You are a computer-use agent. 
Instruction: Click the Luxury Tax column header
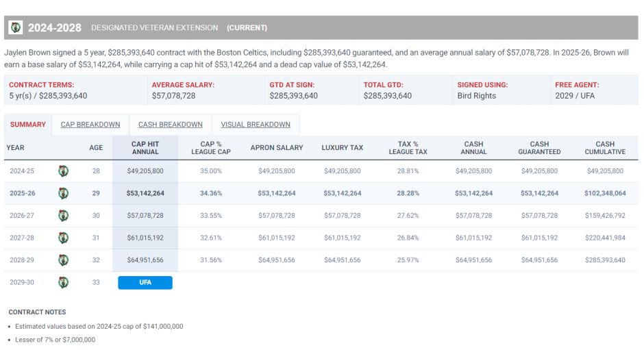tap(342, 148)
